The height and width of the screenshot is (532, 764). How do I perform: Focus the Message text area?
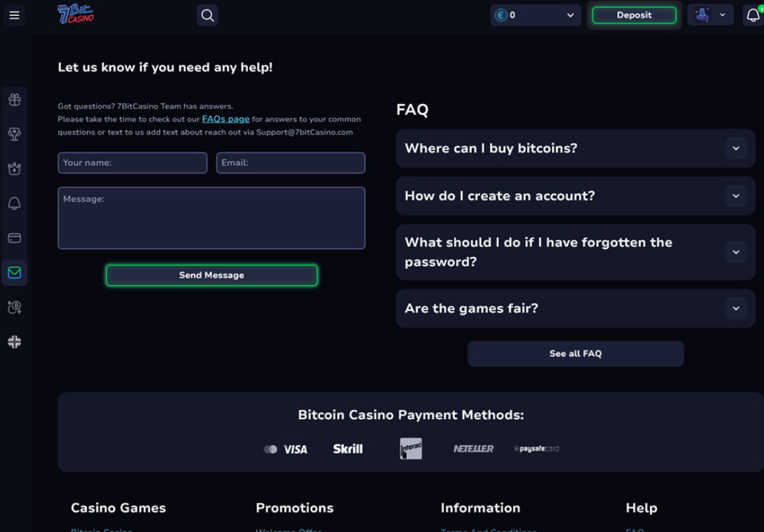point(211,219)
